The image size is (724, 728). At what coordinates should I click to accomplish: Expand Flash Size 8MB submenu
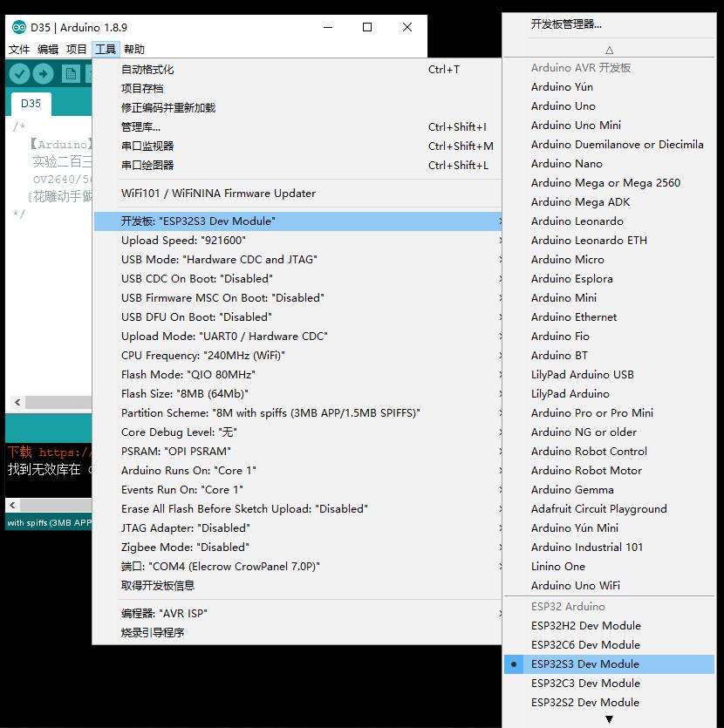pyautogui.click(x=297, y=394)
